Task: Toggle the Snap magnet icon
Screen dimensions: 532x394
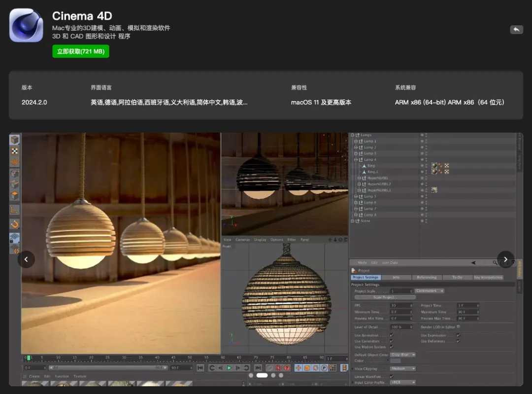Action: [15, 224]
